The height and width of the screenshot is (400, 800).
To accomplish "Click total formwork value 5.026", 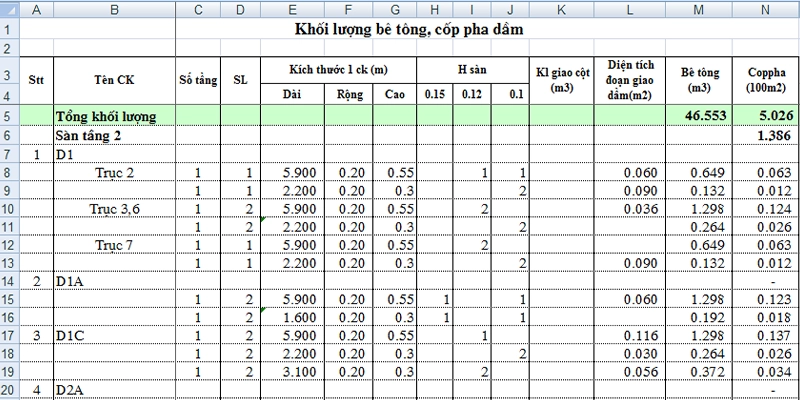I will tap(765, 117).
